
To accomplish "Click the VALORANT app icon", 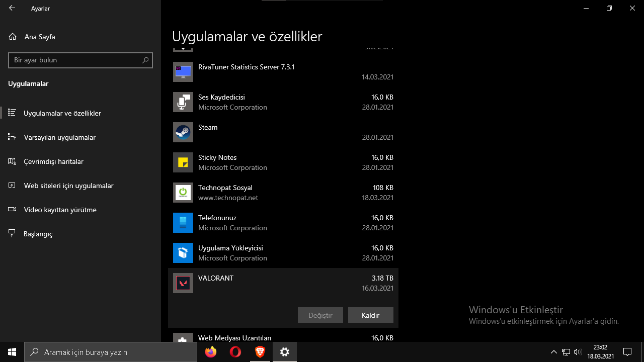I will (183, 283).
